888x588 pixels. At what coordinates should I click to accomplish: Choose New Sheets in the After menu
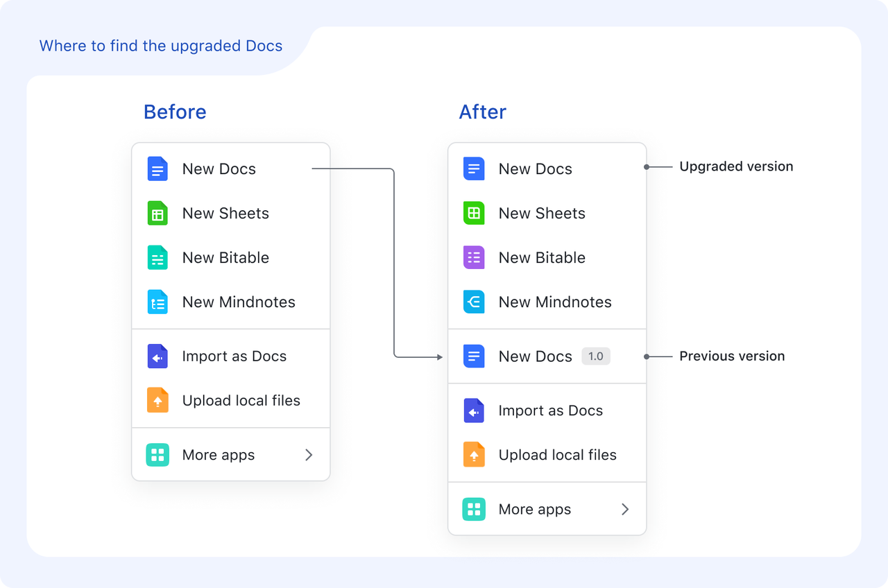tap(542, 214)
